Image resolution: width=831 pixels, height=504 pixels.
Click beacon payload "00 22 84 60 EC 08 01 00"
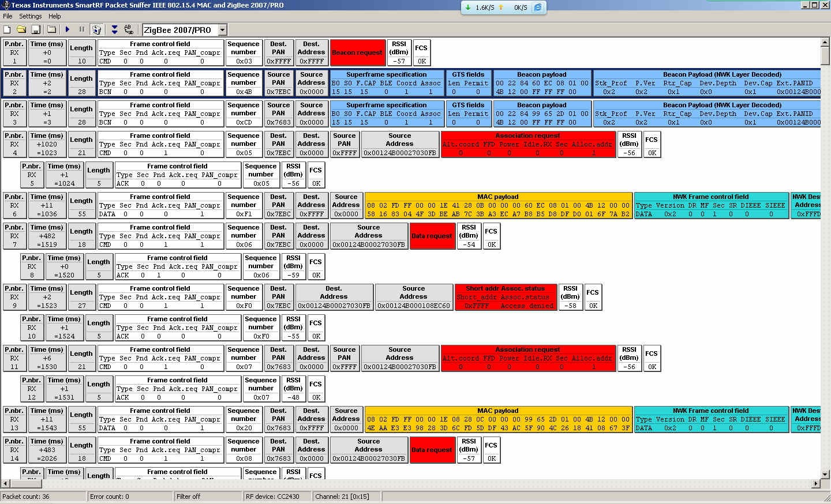[542, 83]
